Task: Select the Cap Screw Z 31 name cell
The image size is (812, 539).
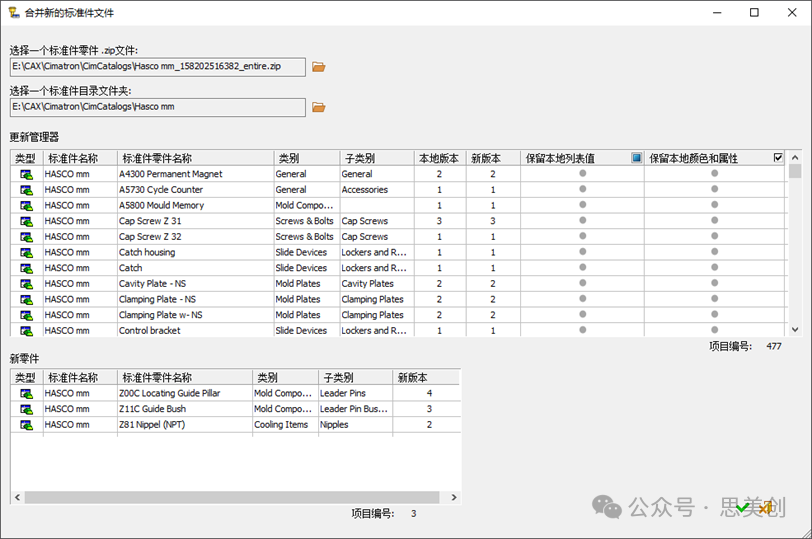Action: 196,221
